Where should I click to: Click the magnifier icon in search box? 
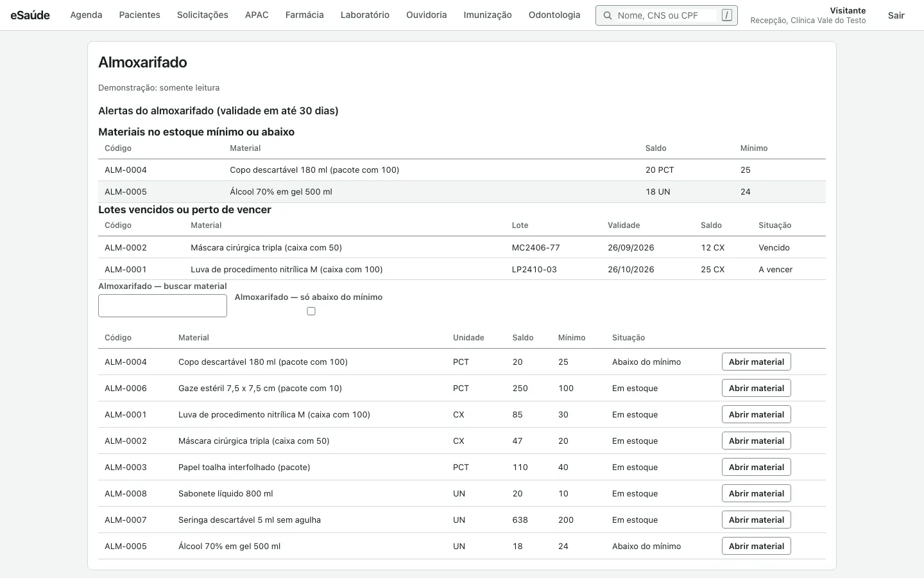[607, 15]
